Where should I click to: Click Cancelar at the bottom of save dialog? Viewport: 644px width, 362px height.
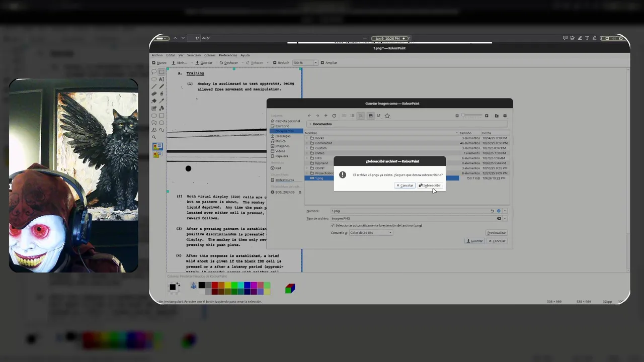(x=497, y=241)
